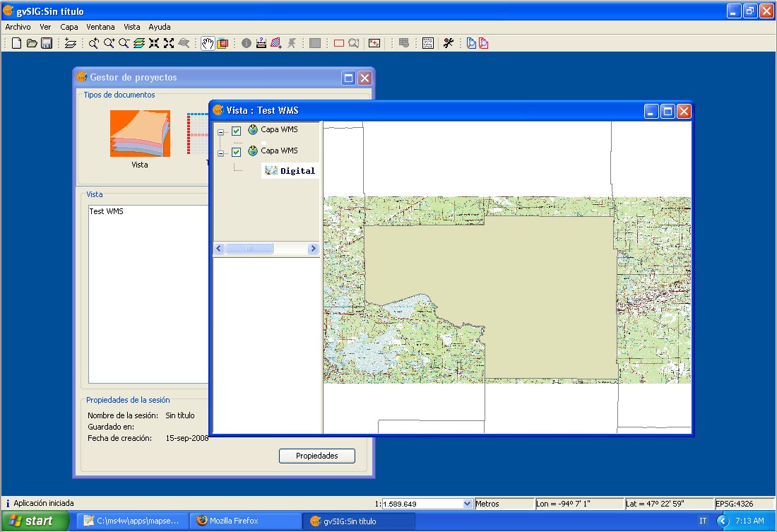Open preferences via wrench and screwdriver icon
The height and width of the screenshot is (532, 777).
(448, 43)
